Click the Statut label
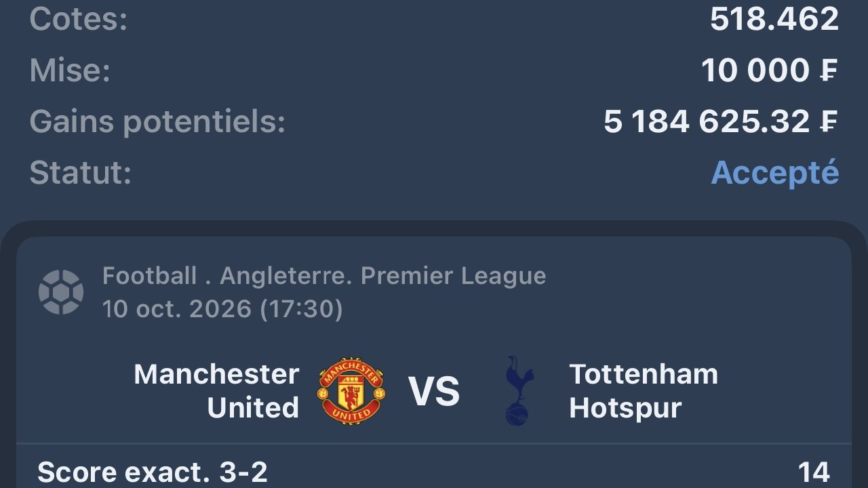The image size is (868, 488). (80, 174)
